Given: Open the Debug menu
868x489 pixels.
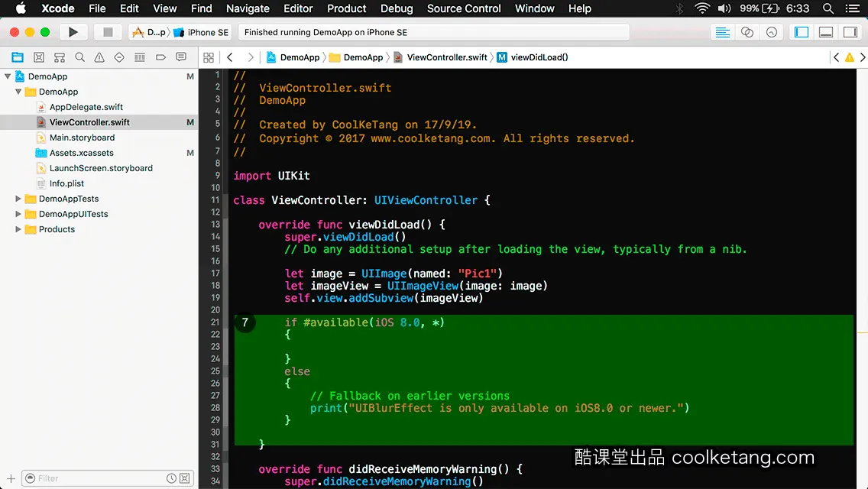Looking at the screenshot, I should point(397,8).
